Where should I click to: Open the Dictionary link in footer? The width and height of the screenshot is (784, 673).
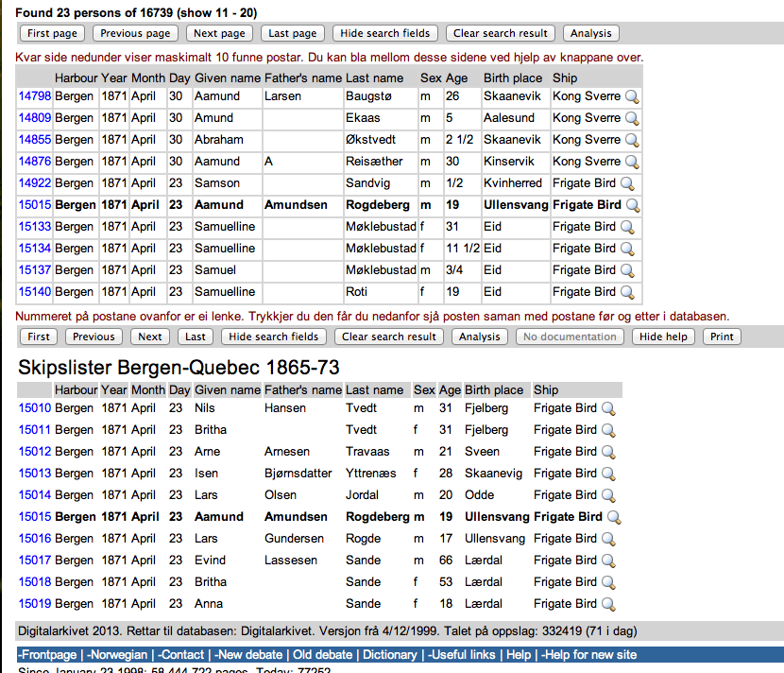[x=389, y=654]
